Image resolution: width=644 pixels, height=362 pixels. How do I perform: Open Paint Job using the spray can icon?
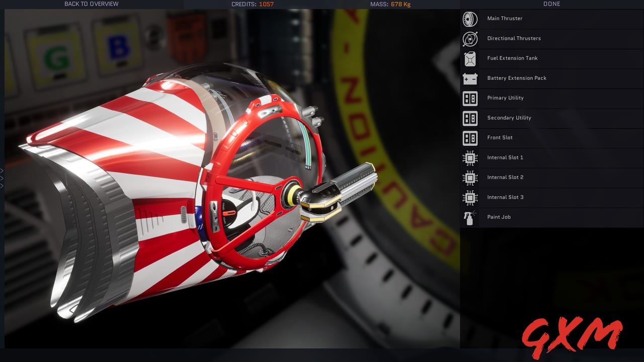coord(470,217)
